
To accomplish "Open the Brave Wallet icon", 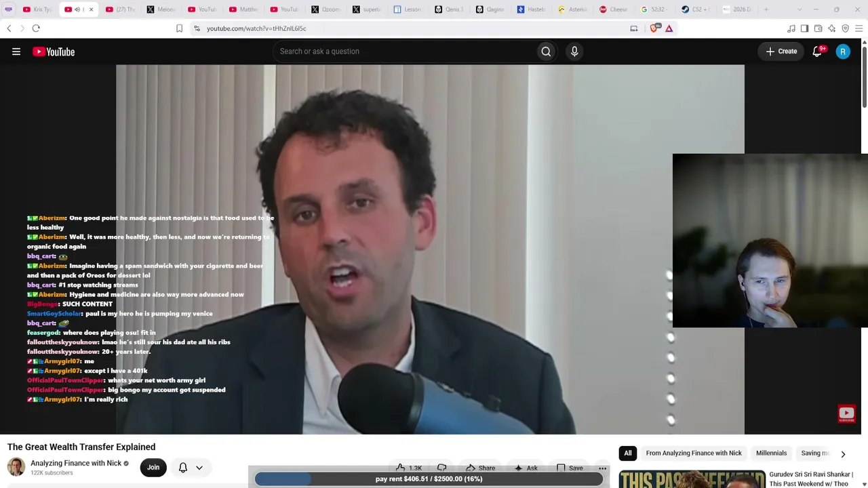I will 818,28.
